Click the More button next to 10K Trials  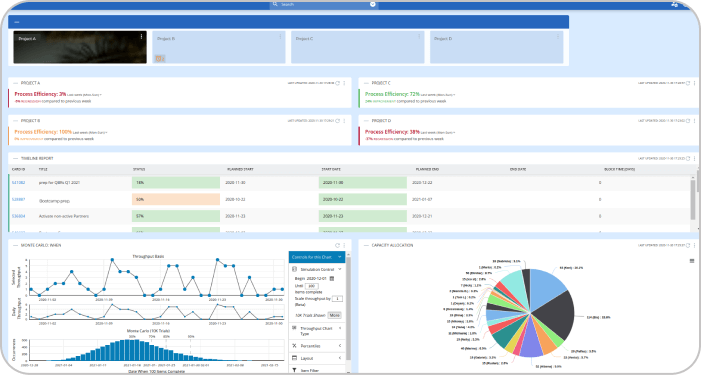point(334,315)
